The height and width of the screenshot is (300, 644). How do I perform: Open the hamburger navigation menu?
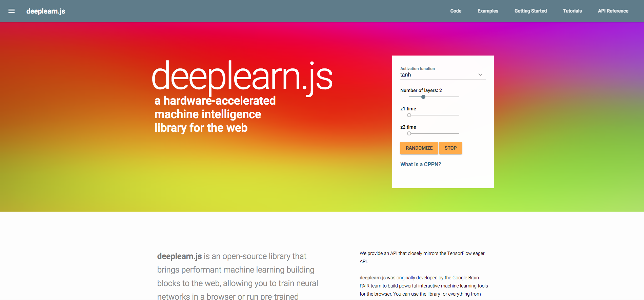click(12, 11)
